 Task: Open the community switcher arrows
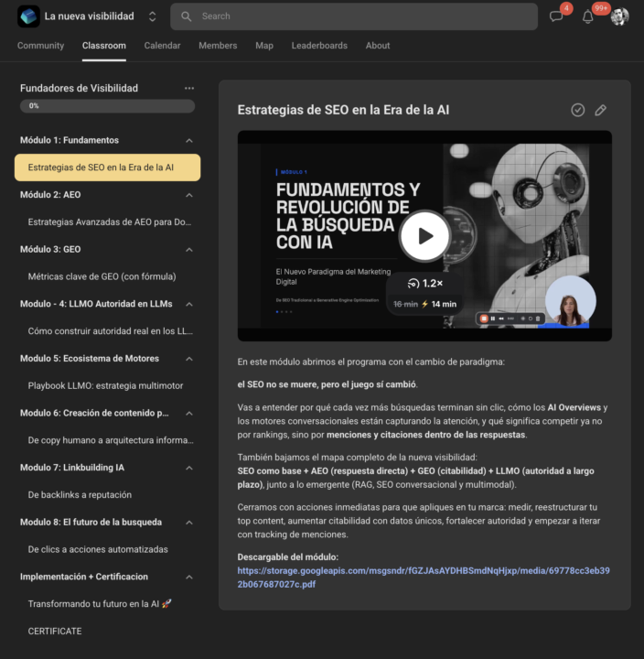point(153,16)
